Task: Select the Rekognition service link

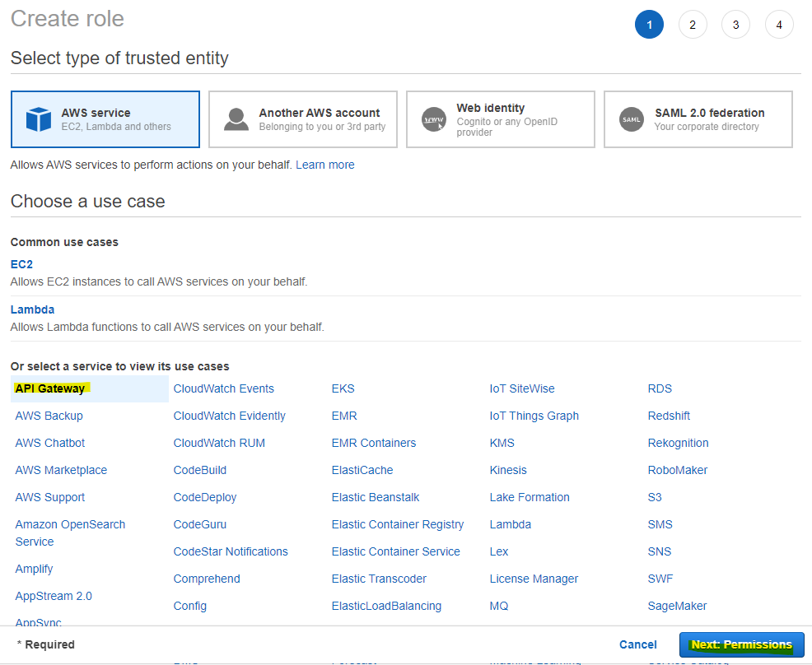Action: [x=678, y=443]
